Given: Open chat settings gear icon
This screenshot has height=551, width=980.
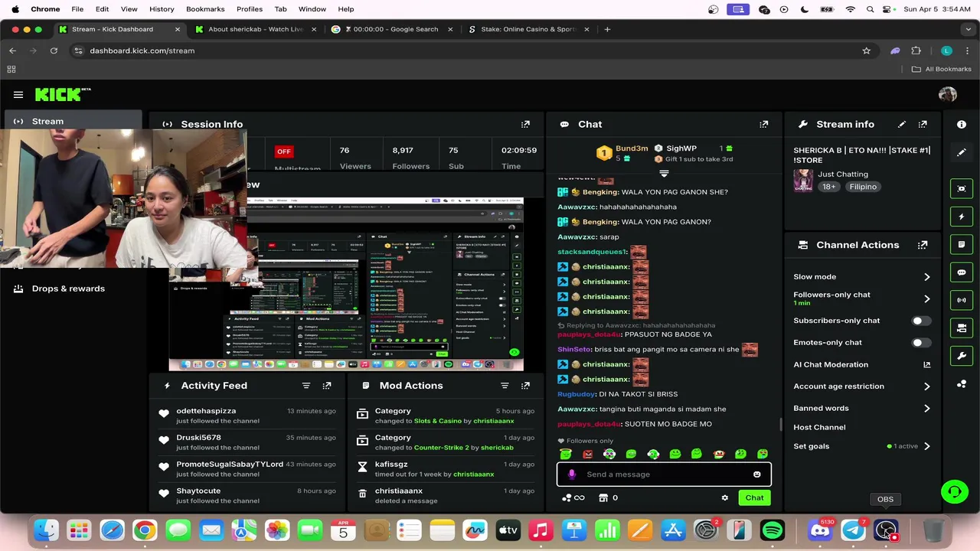Looking at the screenshot, I should point(725,498).
